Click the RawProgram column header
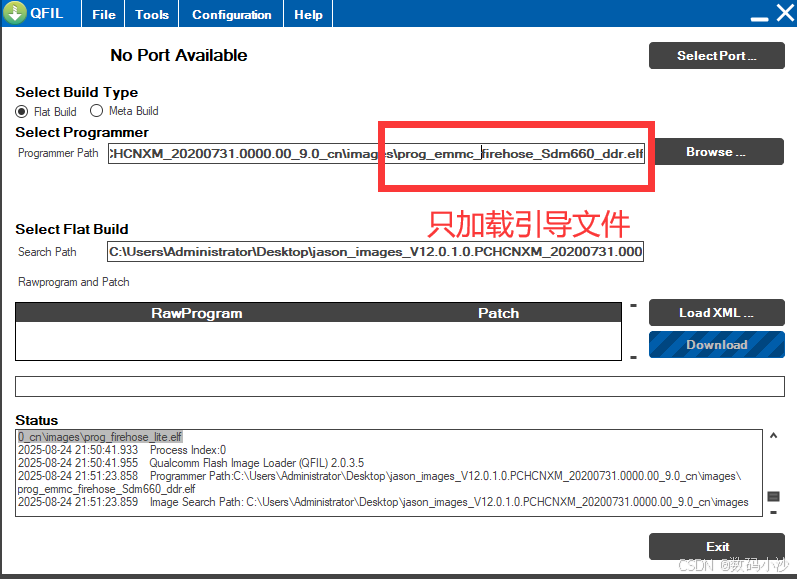This screenshot has width=797, height=579. 196,313
